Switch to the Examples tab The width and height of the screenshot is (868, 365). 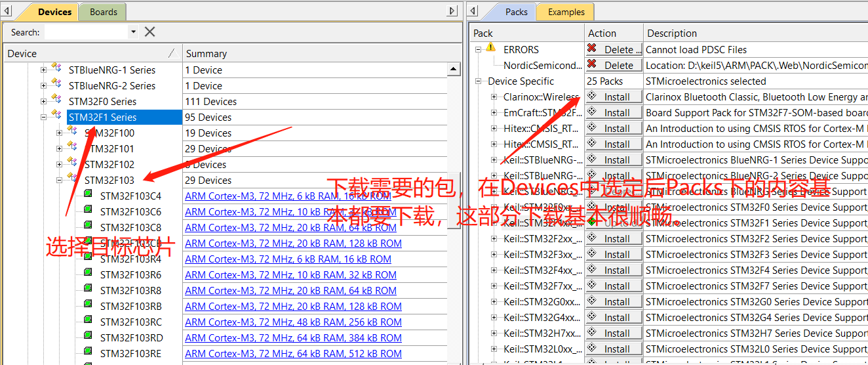[566, 12]
